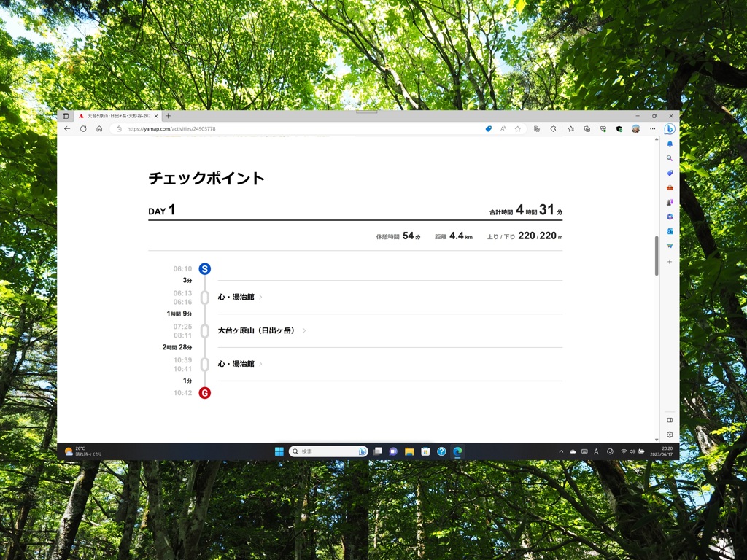Open Task View on taskbar
Viewport: 747px width, 560px height.
377,451
